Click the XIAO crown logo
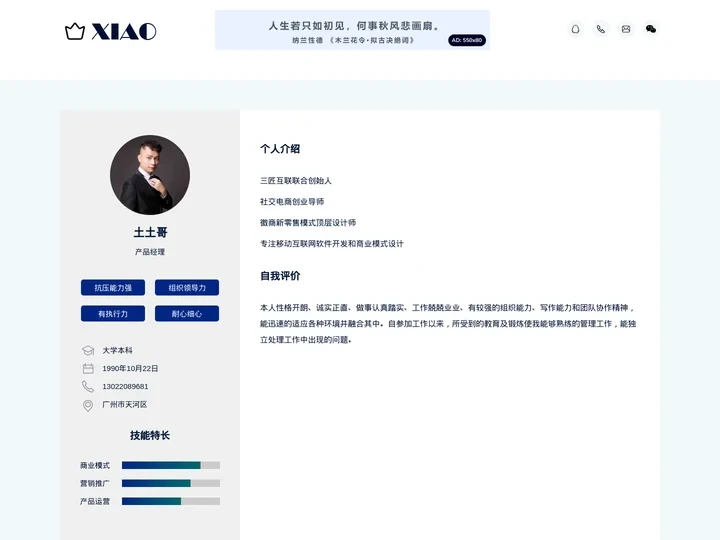Viewport: 720px width, 540px height. pos(111,31)
